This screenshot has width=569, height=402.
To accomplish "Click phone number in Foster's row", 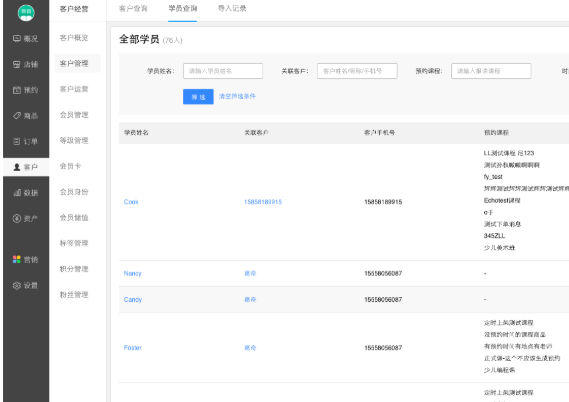I will (x=383, y=348).
